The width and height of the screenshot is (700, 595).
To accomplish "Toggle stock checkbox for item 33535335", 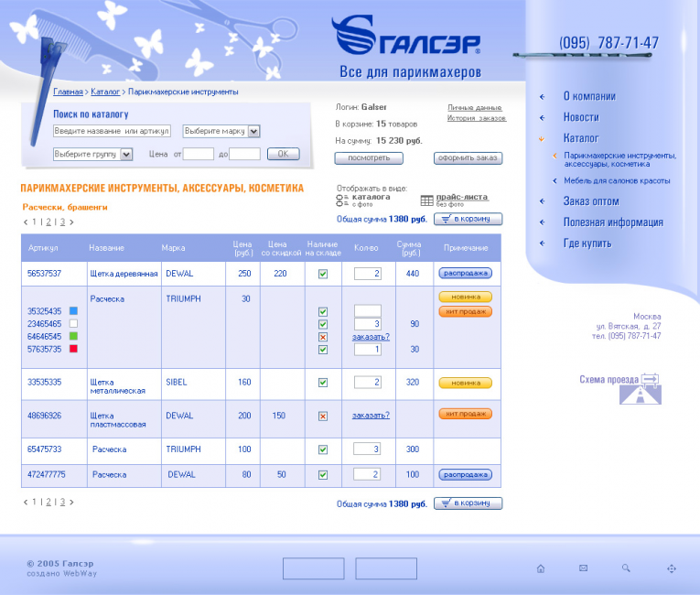I will tap(323, 383).
